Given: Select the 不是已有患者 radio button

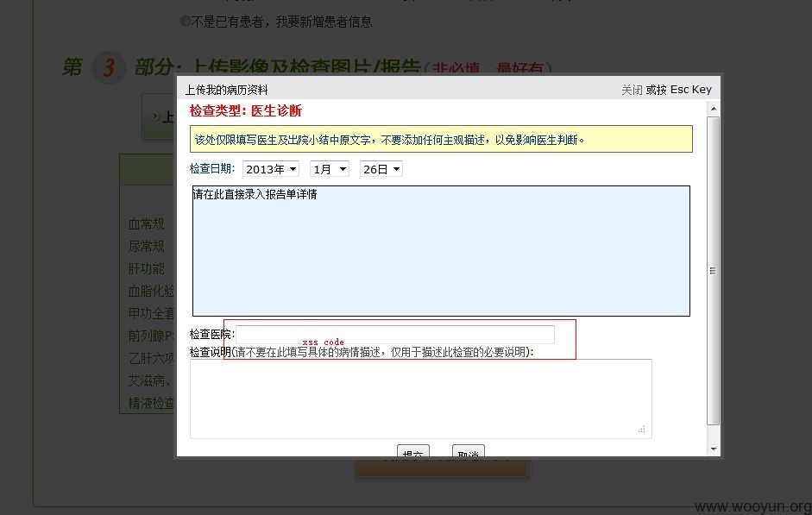Looking at the screenshot, I should click(x=185, y=21).
